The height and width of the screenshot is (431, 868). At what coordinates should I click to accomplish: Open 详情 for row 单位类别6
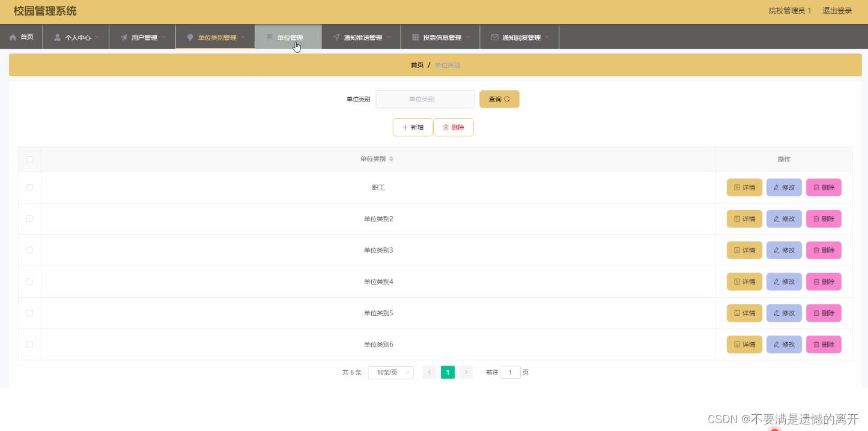pos(744,345)
